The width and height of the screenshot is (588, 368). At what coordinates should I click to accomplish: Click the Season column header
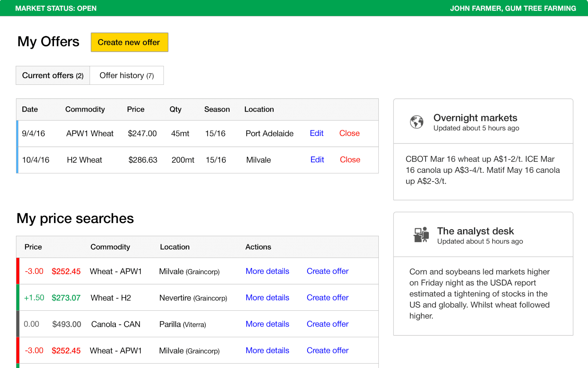click(x=217, y=109)
